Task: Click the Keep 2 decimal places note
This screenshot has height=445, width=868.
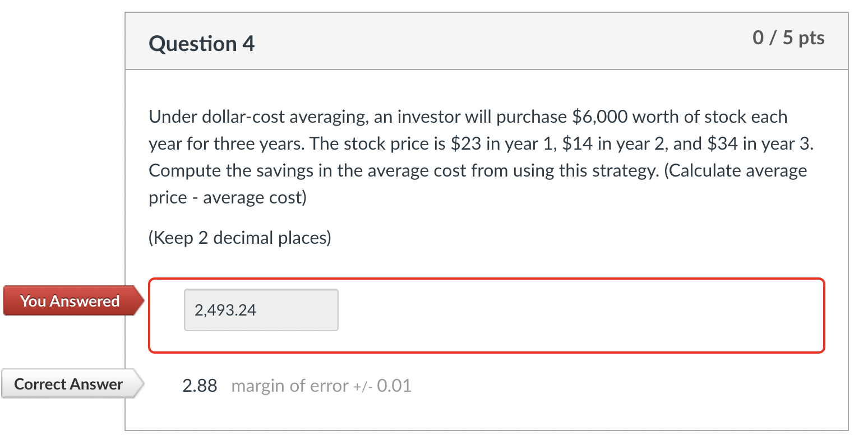Action: point(240,238)
